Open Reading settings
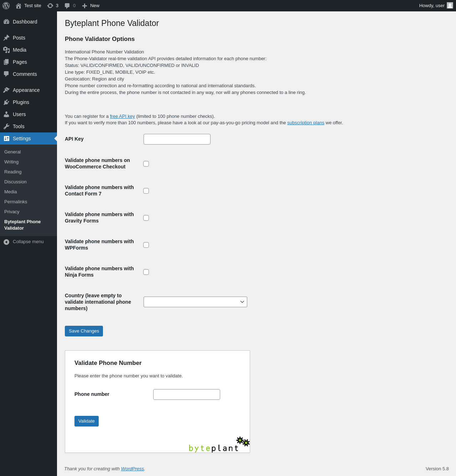456x476 pixels. point(13,172)
